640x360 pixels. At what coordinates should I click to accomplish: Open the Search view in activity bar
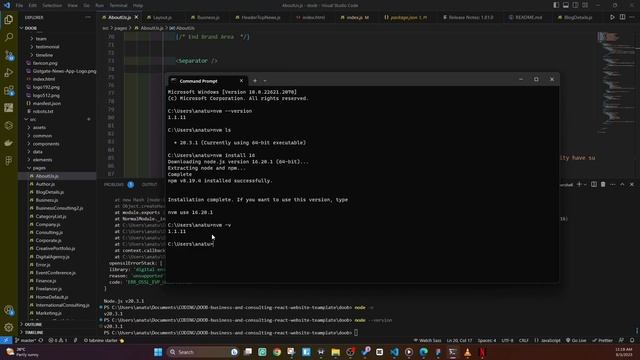point(9,37)
